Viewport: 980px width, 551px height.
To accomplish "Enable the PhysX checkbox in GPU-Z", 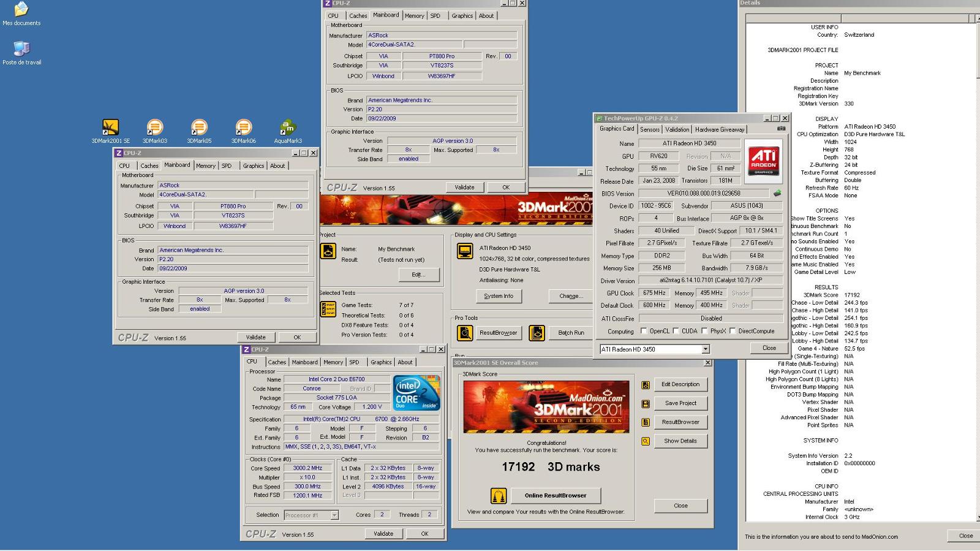I will [x=704, y=331].
